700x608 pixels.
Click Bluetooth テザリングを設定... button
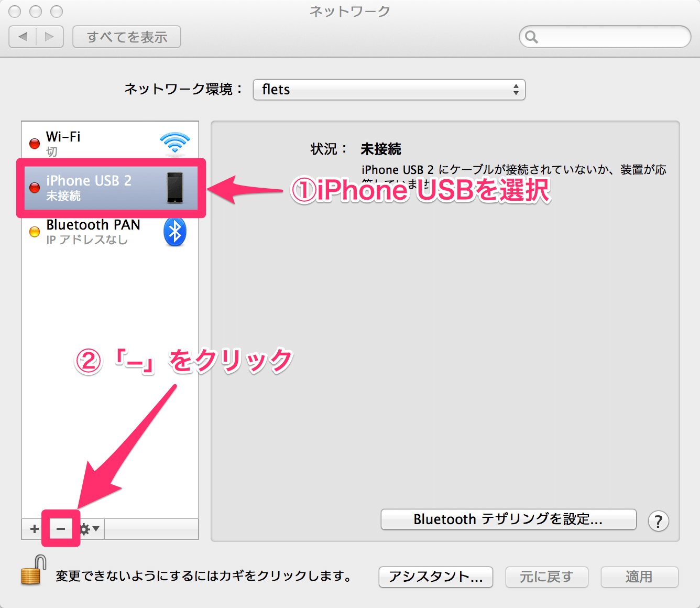pos(508,519)
